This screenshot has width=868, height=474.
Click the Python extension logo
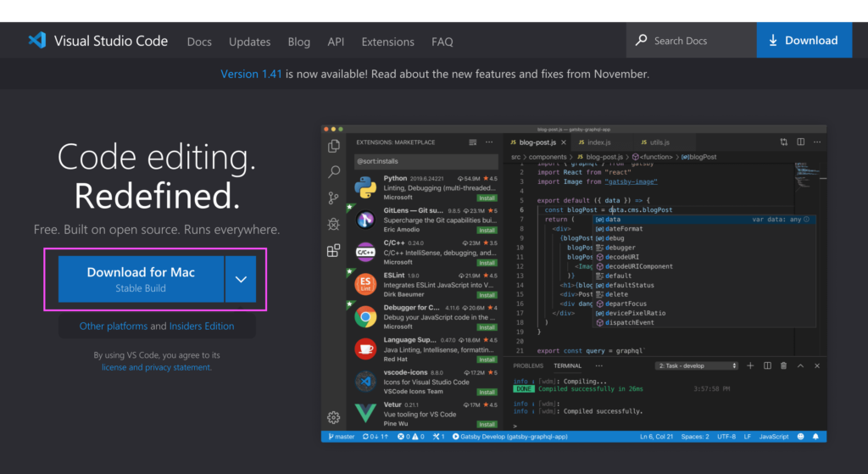(365, 187)
